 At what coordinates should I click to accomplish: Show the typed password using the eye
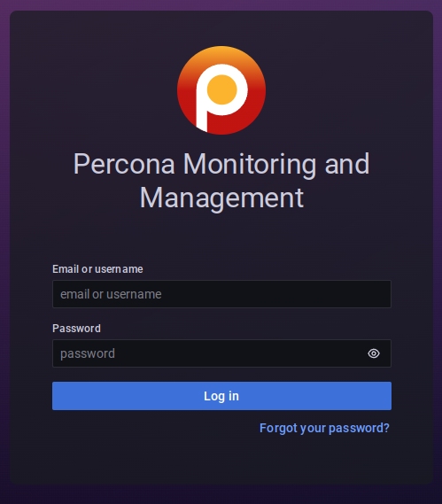coord(374,353)
